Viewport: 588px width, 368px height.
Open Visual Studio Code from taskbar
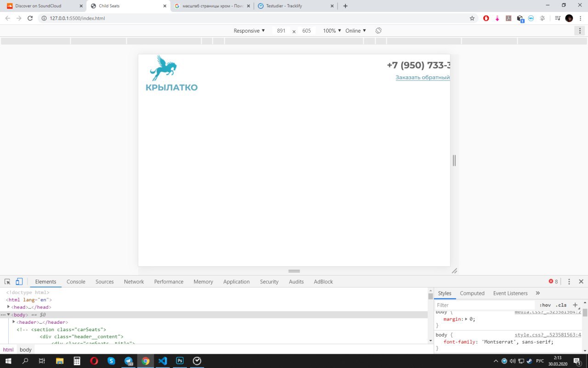pos(163,361)
